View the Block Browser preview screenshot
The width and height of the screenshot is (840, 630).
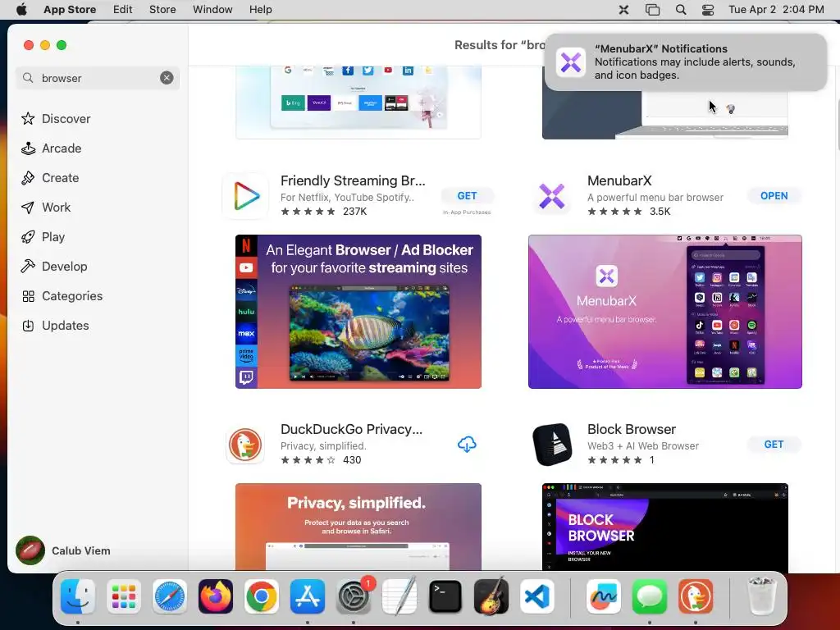coord(664,527)
